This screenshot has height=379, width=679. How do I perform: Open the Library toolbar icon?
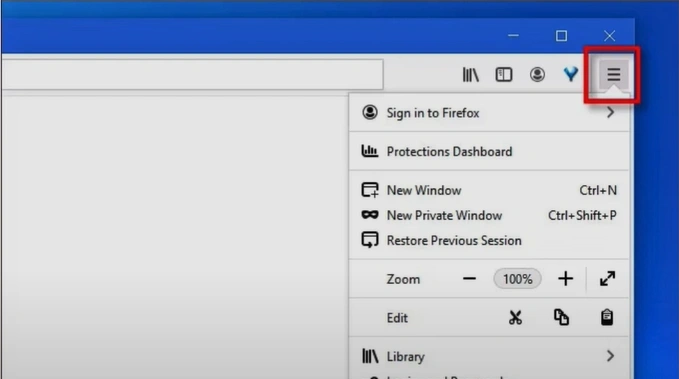470,75
